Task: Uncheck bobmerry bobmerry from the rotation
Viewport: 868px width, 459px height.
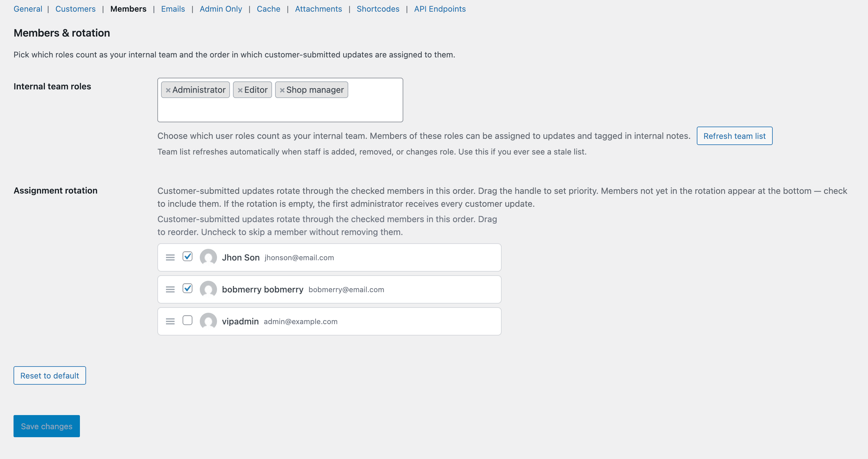Action: point(187,288)
